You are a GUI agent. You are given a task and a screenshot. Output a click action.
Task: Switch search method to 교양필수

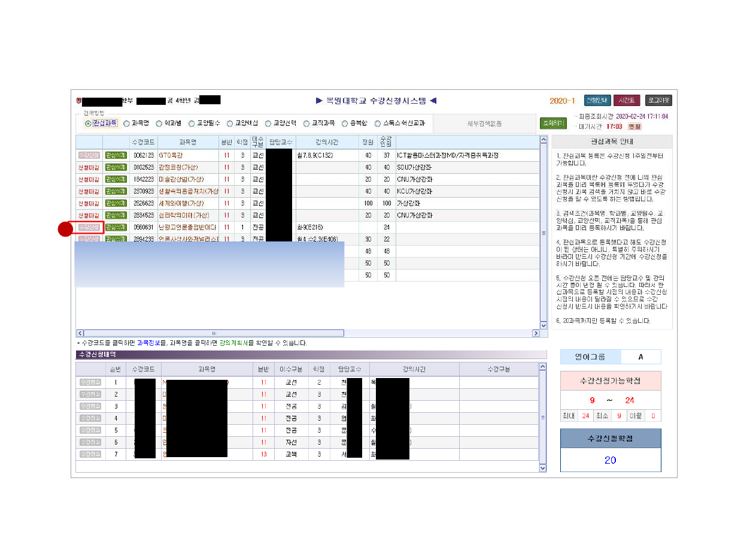point(192,124)
